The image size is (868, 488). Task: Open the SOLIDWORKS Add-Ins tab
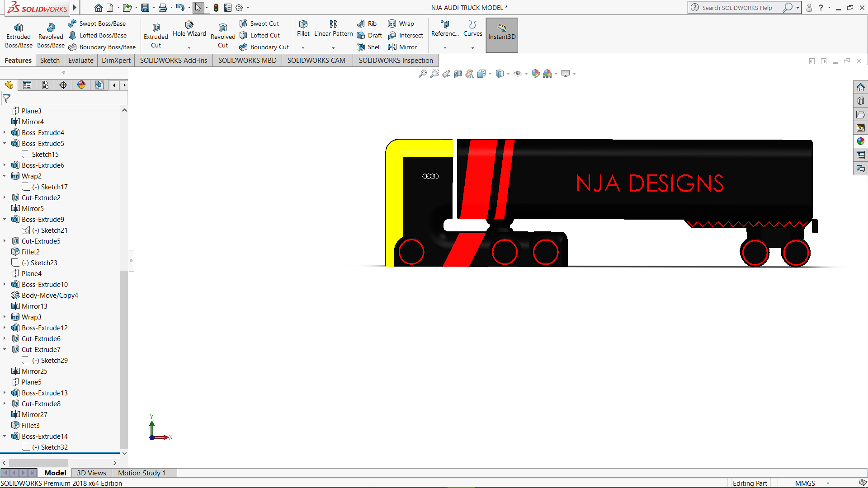[x=174, y=61]
